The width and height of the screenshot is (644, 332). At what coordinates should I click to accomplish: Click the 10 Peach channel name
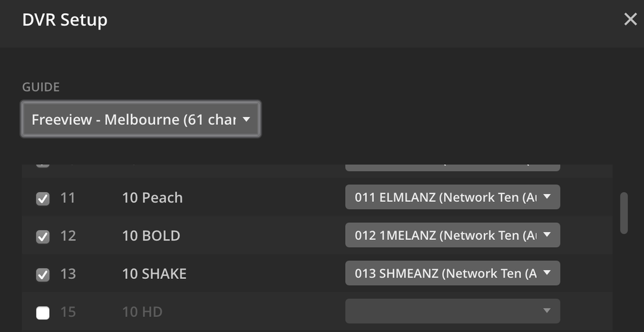tap(152, 197)
